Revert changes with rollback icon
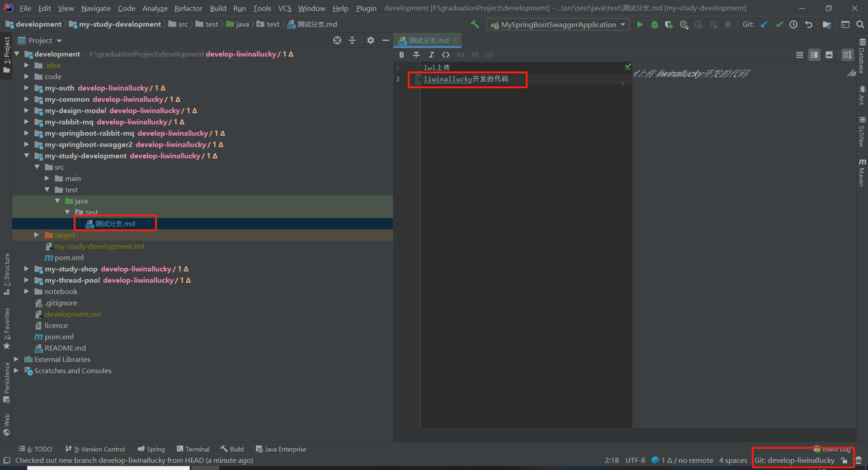Image resolution: width=868 pixels, height=470 pixels. click(808, 24)
